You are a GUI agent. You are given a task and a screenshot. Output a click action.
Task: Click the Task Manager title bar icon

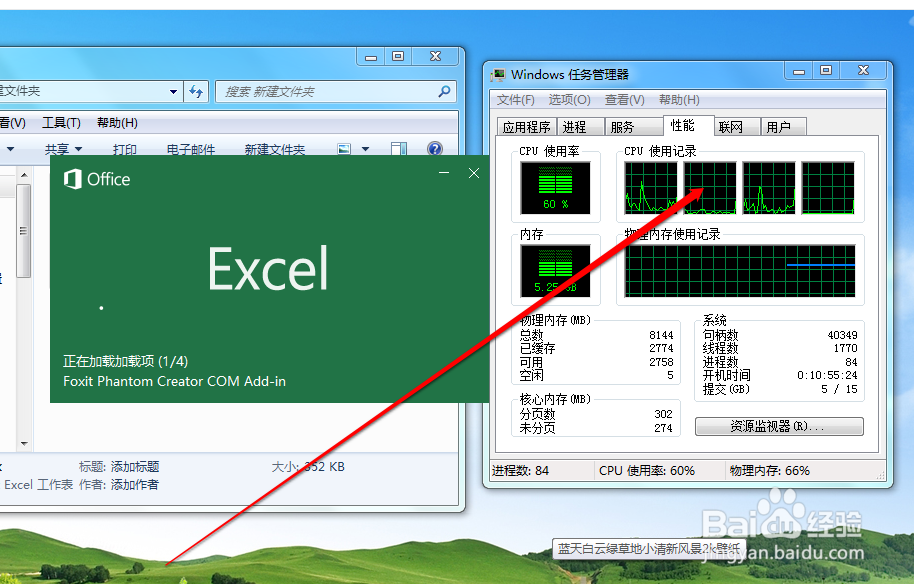coord(498,75)
